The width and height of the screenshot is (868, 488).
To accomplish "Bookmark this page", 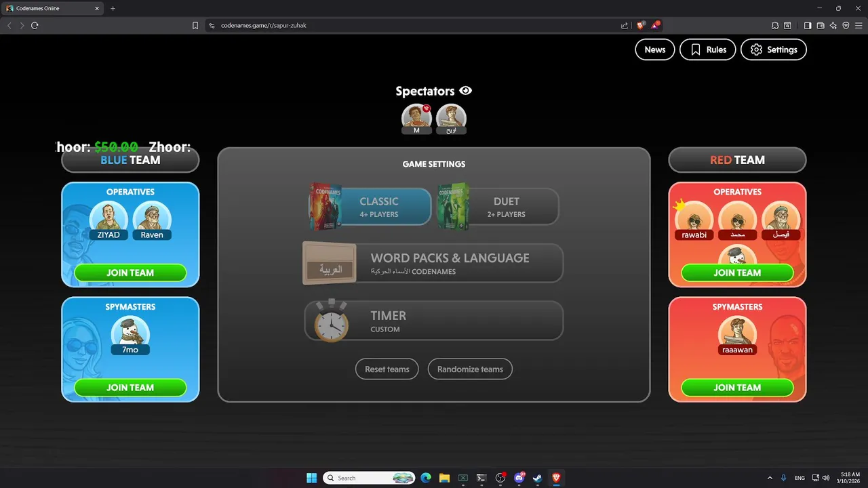I will (x=195, y=25).
